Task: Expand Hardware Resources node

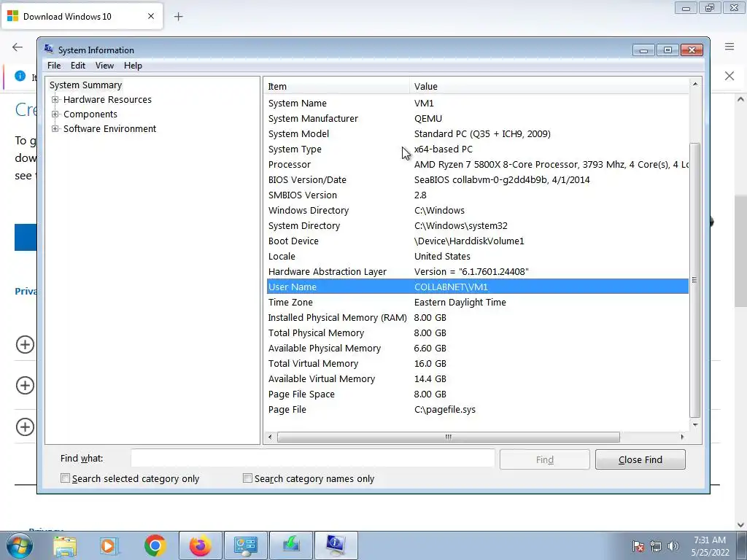Action: click(55, 100)
